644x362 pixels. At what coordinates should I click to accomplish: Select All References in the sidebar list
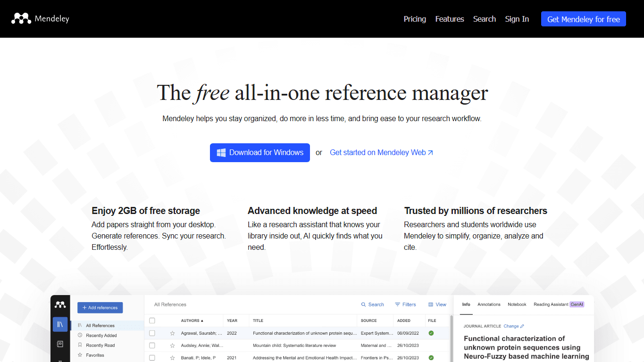pyautogui.click(x=107, y=325)
